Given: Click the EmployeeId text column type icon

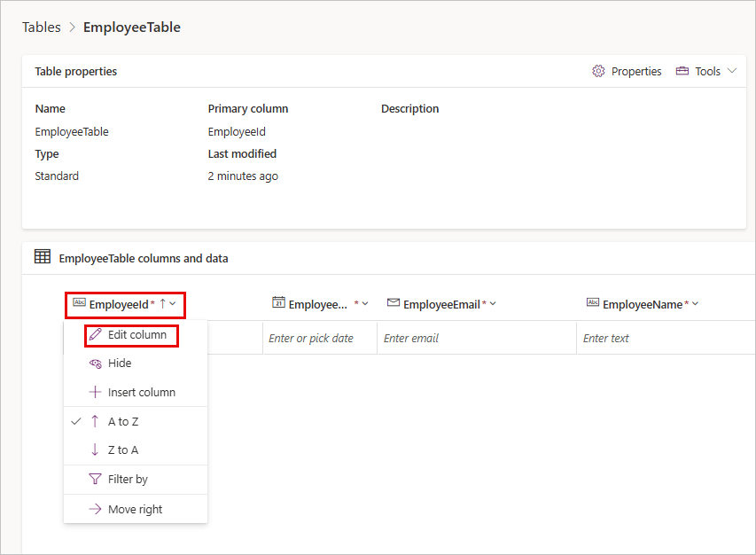Looking at the screenshot, I should (x=79, y=302).
